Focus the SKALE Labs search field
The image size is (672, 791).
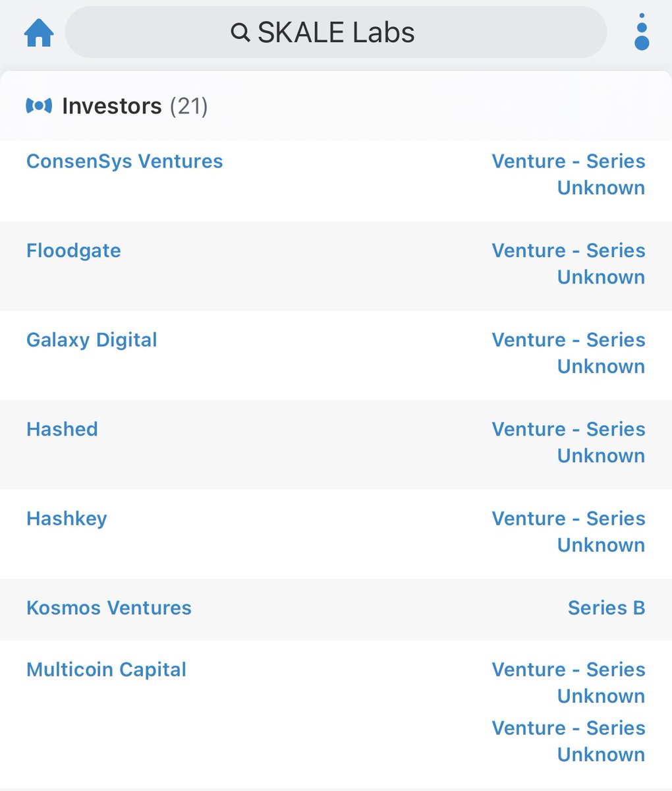pos(336,32)
